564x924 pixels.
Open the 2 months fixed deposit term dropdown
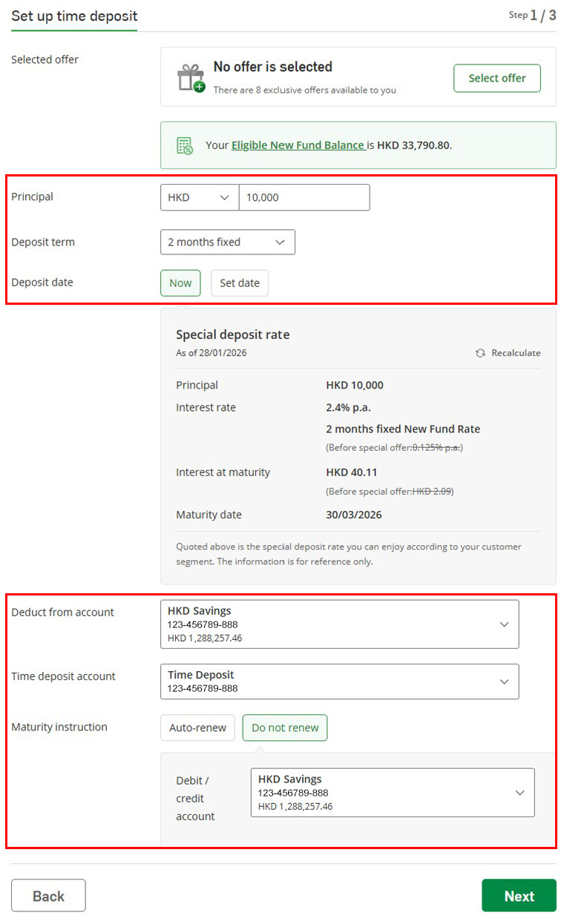(227, 242)
